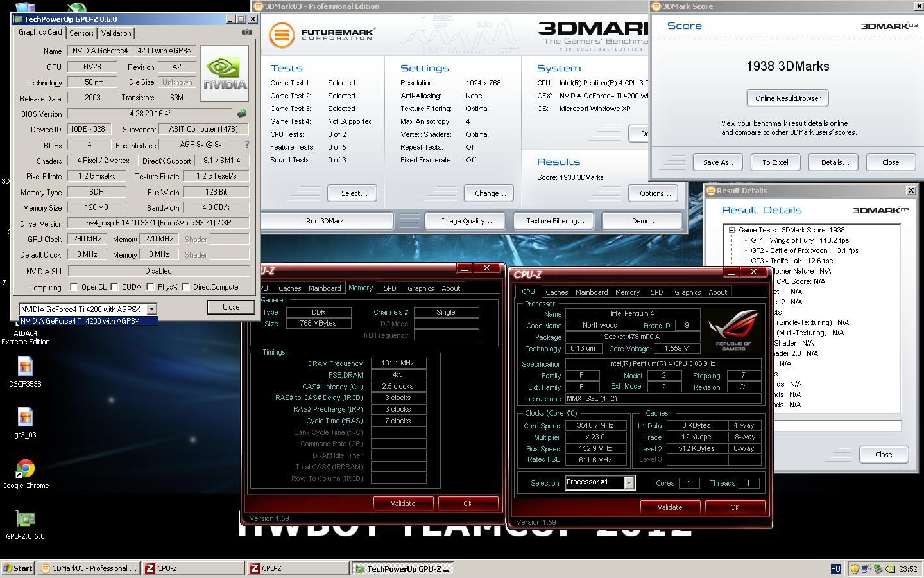Open Mainboard tab in right CPU-Z window
The width and height of the screenshot is (924, 578).
point(592,292)
